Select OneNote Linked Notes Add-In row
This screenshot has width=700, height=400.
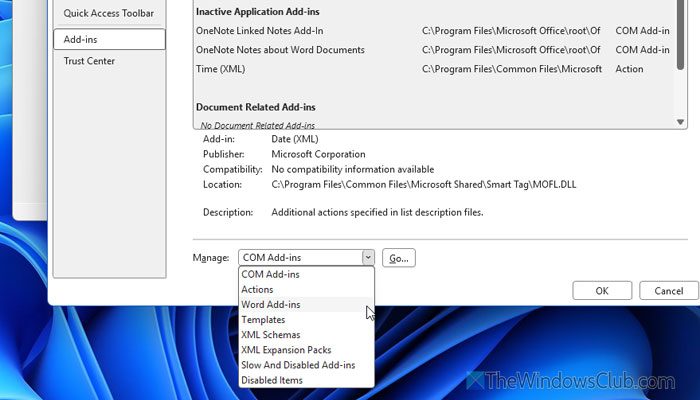435,31
